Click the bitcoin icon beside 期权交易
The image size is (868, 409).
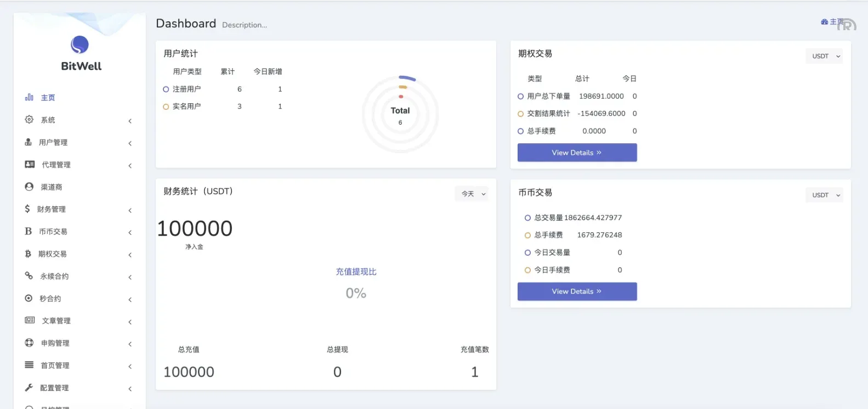click(x=28, y=254)
